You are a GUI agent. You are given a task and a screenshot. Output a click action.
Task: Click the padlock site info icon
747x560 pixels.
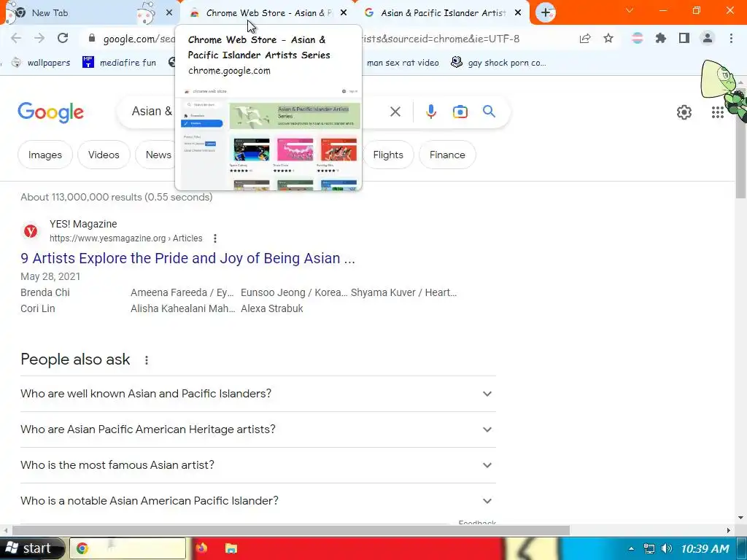pos(92,39)
